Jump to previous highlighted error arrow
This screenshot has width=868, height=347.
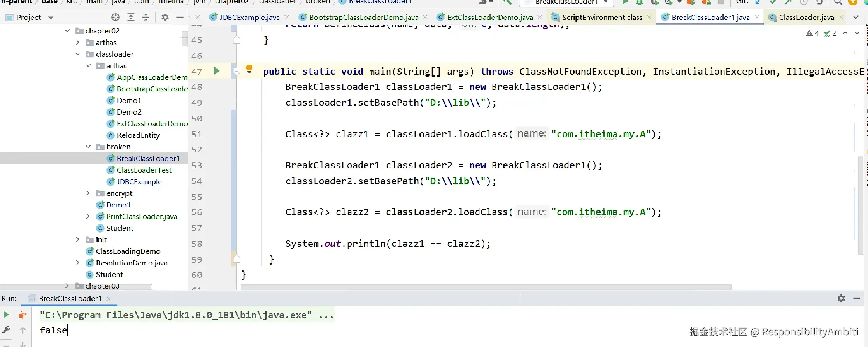pos(845,33)
